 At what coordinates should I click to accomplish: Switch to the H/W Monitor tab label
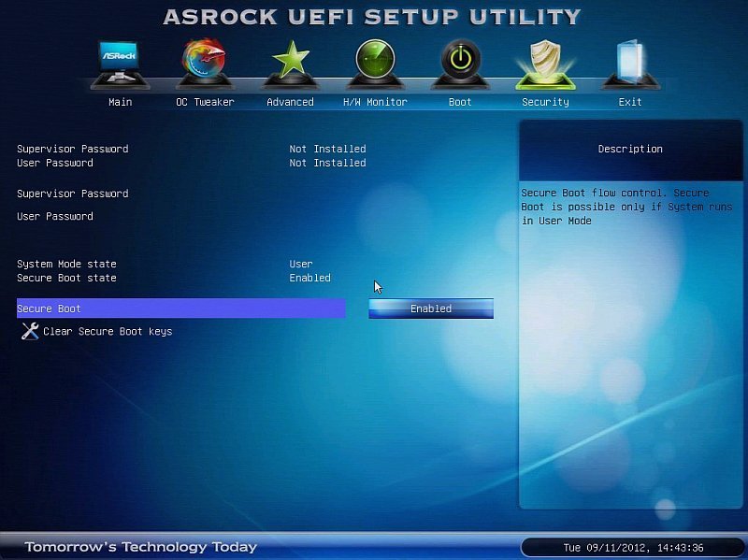point(375,102)
